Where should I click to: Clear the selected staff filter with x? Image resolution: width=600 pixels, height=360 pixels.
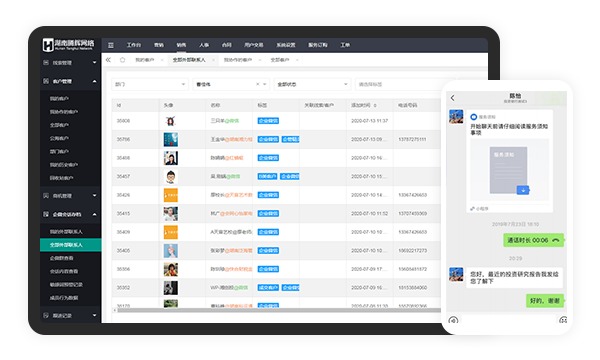coord(258,84)
